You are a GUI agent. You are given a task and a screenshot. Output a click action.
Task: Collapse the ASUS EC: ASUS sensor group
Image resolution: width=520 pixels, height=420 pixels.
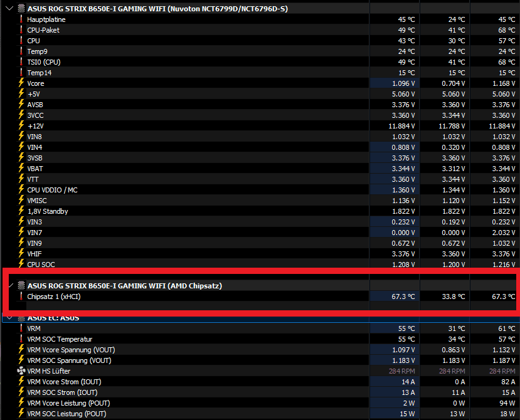(9, 318)
